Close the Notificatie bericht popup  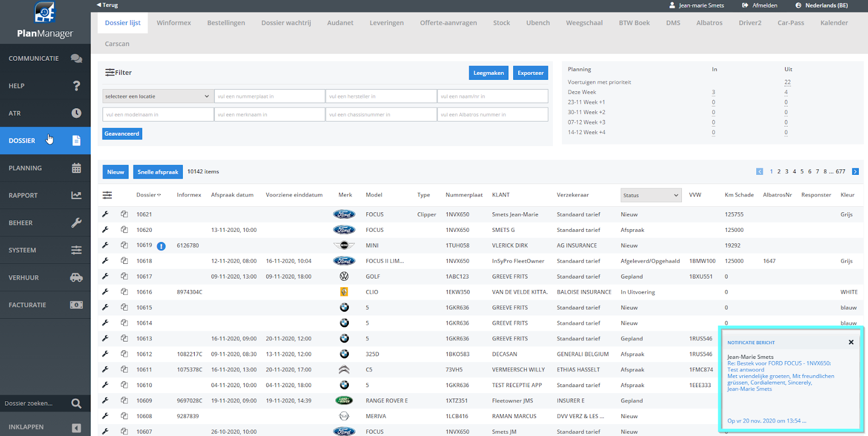[x=851, y=342]
